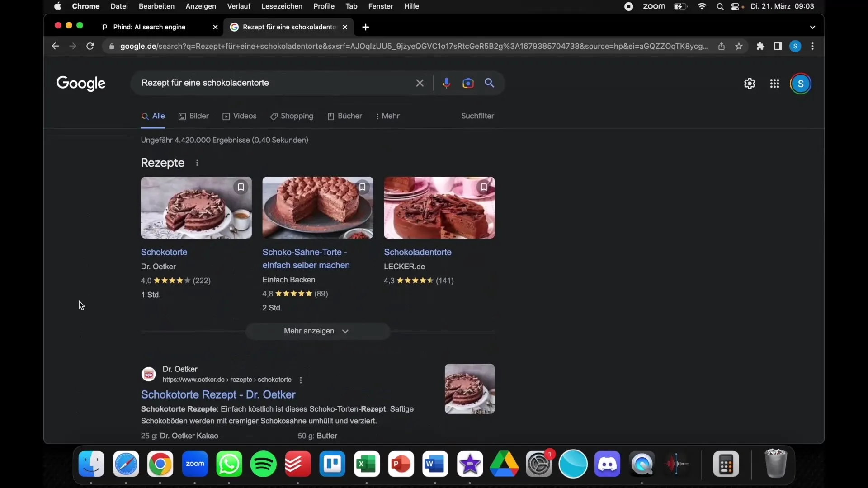868x488 pixels.
Task: Open Suchfilter tools
Action: coord(477,116)
